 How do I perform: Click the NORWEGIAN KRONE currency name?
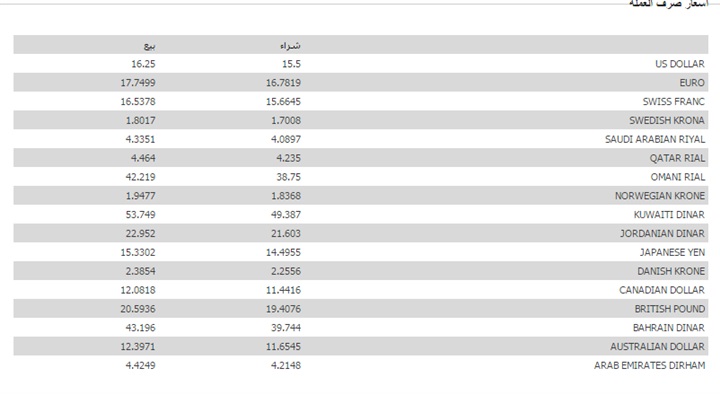660,196
